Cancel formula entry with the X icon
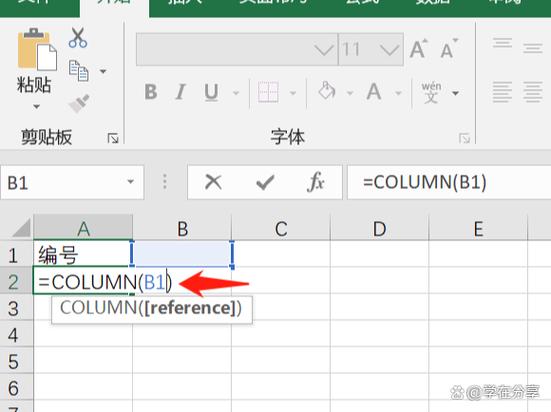Screen dimensions: 551x412 coord(213,182)
